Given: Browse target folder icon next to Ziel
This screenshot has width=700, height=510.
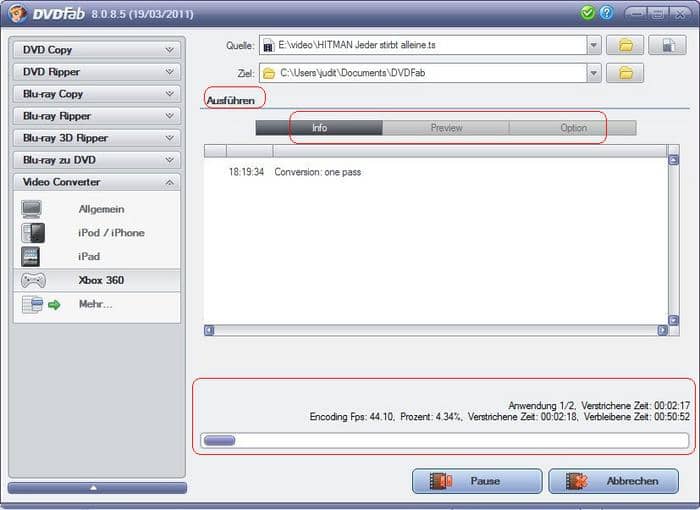Looking at the screenshot, I should click(625, 73).
